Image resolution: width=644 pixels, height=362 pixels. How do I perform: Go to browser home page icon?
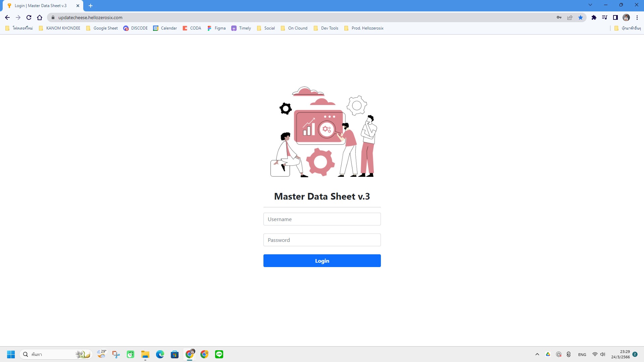coord(40,17)
